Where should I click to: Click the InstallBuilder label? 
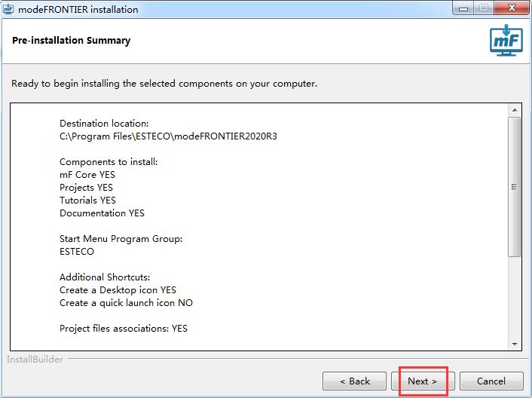(35, 360)
